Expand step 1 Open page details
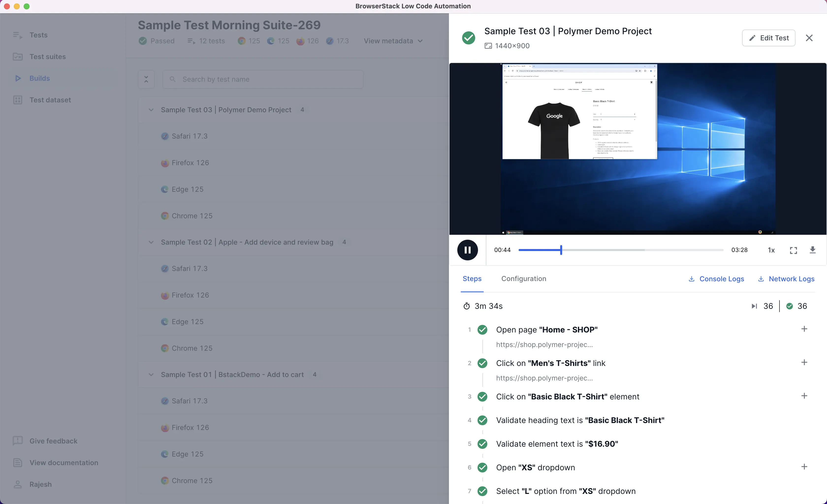The image size is (827, 504). pos(803,329)
